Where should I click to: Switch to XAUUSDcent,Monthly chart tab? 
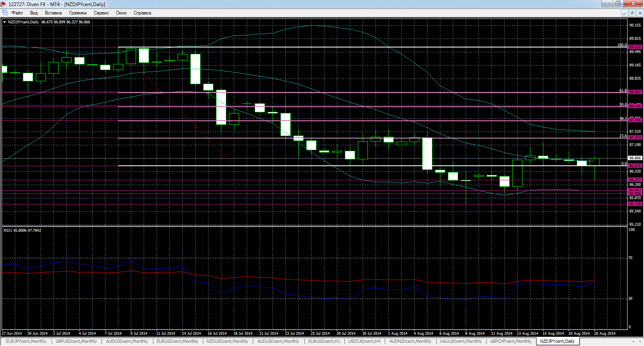point(460,341)
